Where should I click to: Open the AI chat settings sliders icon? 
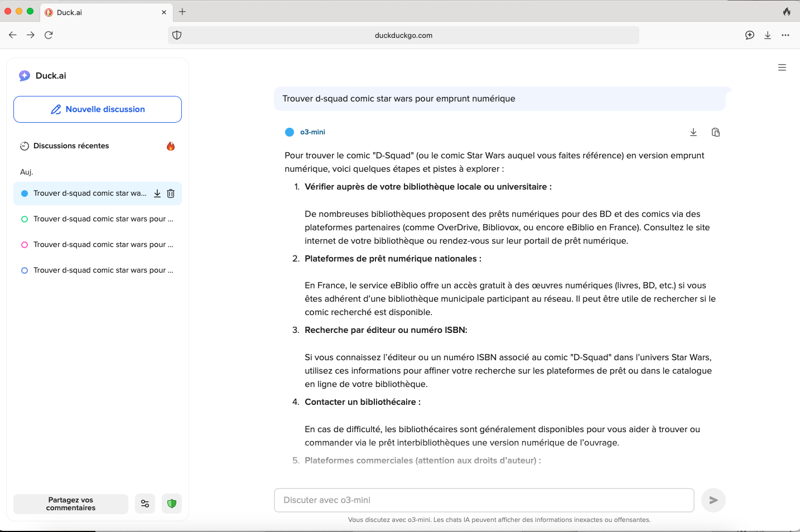click(145, 504)
